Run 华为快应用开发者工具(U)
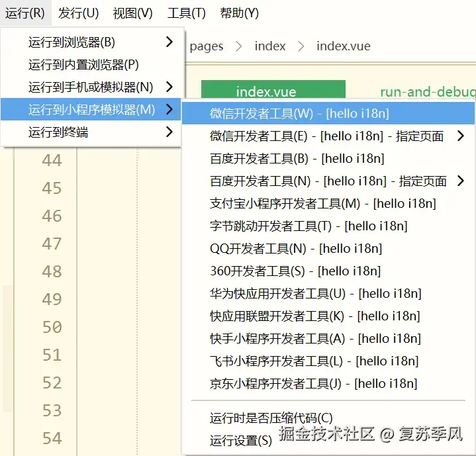The height and width of the screenshot is (456, 476). tap(328, 293)
